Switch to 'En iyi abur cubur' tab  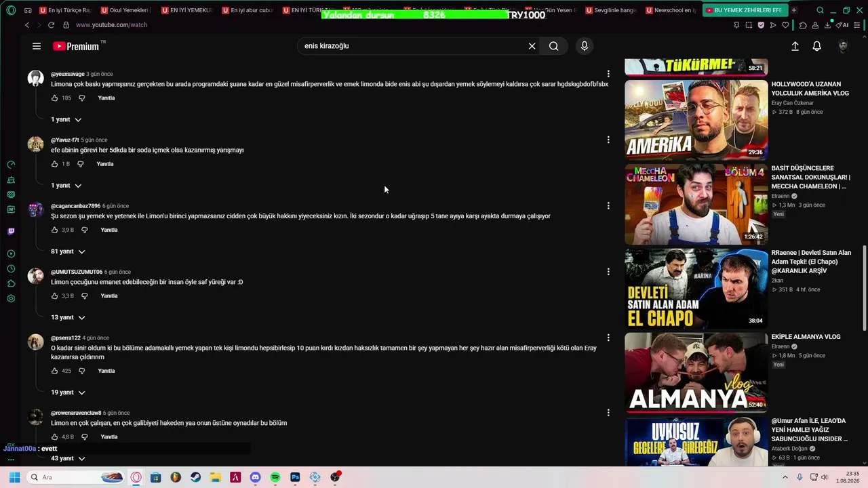(248, 10)
